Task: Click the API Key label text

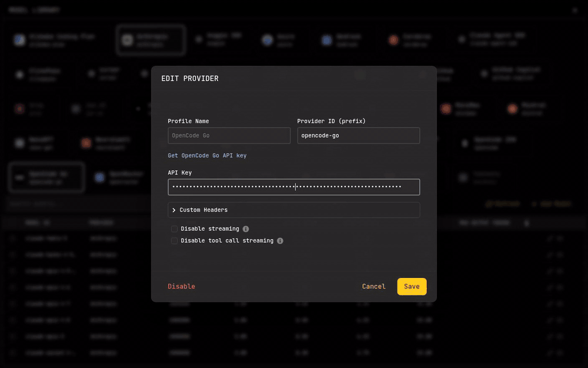Action: 179,173
